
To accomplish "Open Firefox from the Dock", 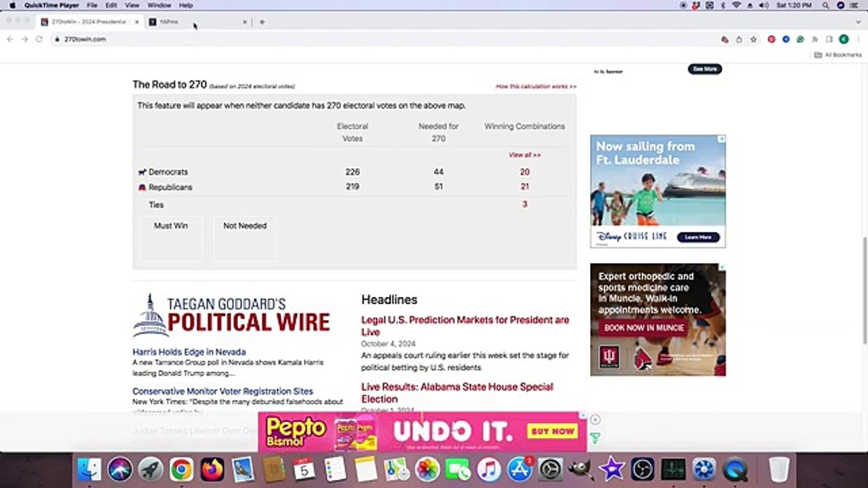I will click(x=212, y=469).
